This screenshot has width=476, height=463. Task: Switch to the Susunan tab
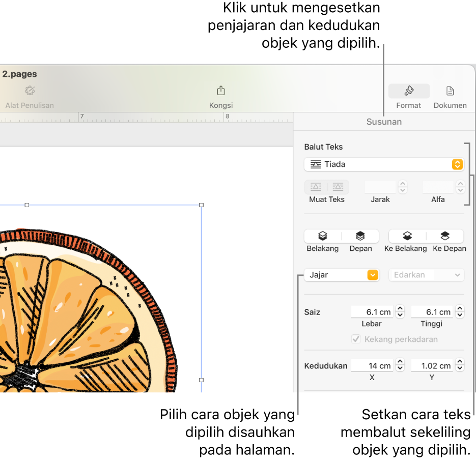point(384,122)
